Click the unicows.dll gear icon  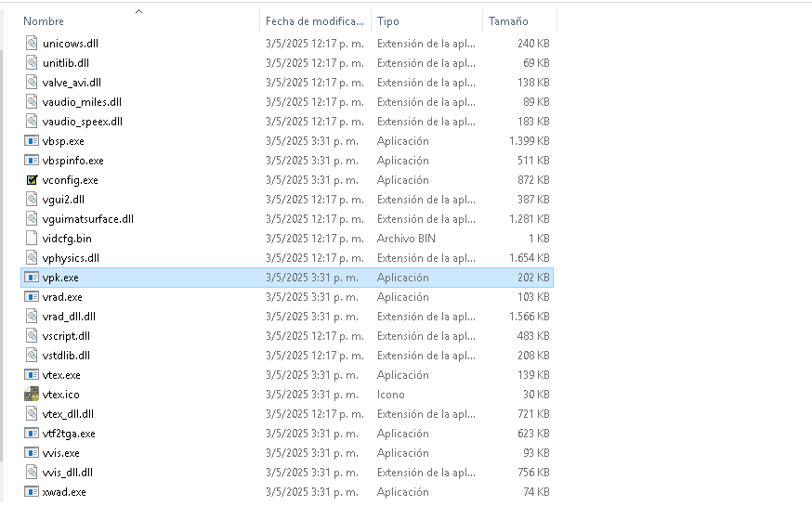(x=33, y=44)
